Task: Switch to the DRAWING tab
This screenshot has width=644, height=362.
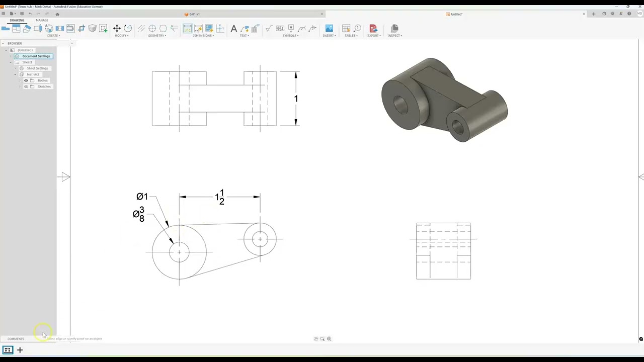Action: [17, 20]
